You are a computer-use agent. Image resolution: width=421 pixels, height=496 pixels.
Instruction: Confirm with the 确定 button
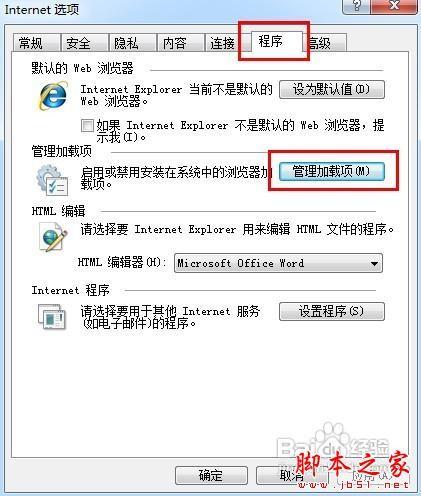pyautogui.click(x=211, y=475)
